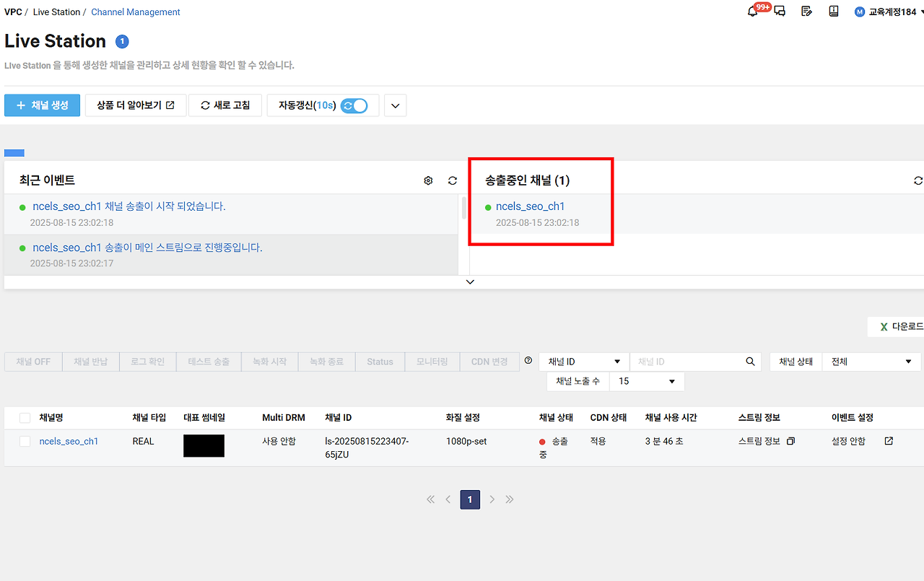The width and height of the screenshot is (924, 581).
Task: Open the notifications bell icon
Action: point(752,12)
